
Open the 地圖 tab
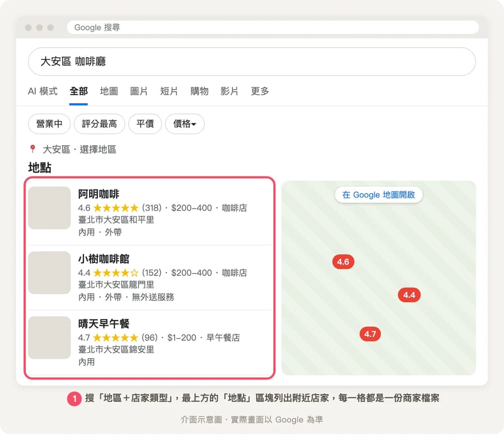109,91
